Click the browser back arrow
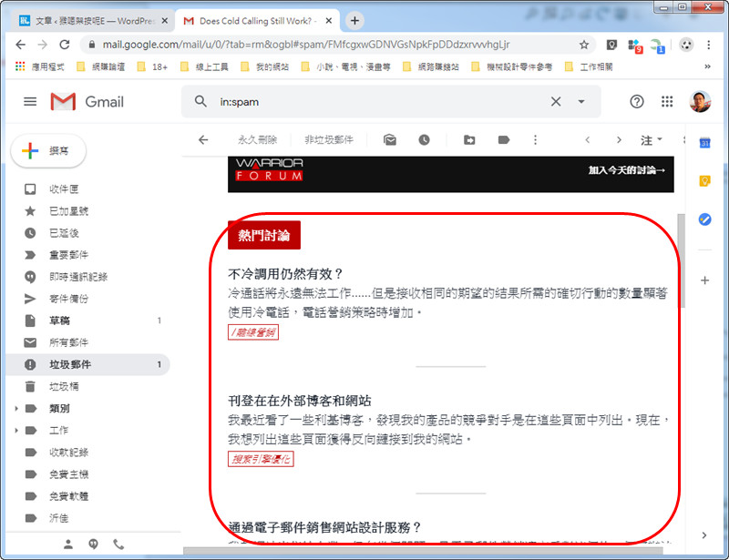 click(x=20, y=45)
